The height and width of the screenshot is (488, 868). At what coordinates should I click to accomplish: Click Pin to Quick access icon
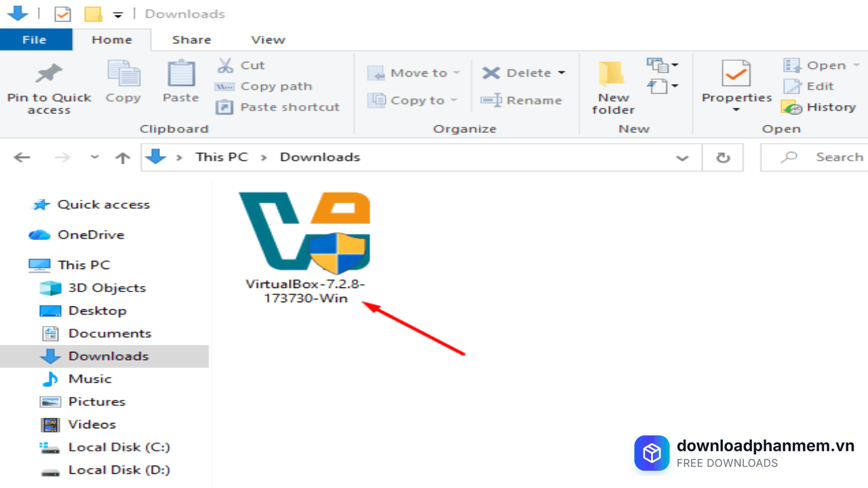click(48, 74)
